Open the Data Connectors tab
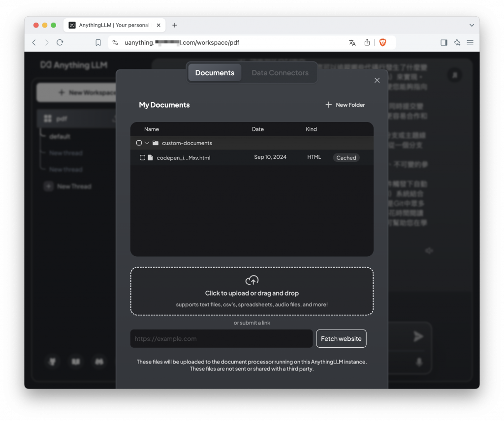This screenshot has height=421, width=504. [280, 73]
